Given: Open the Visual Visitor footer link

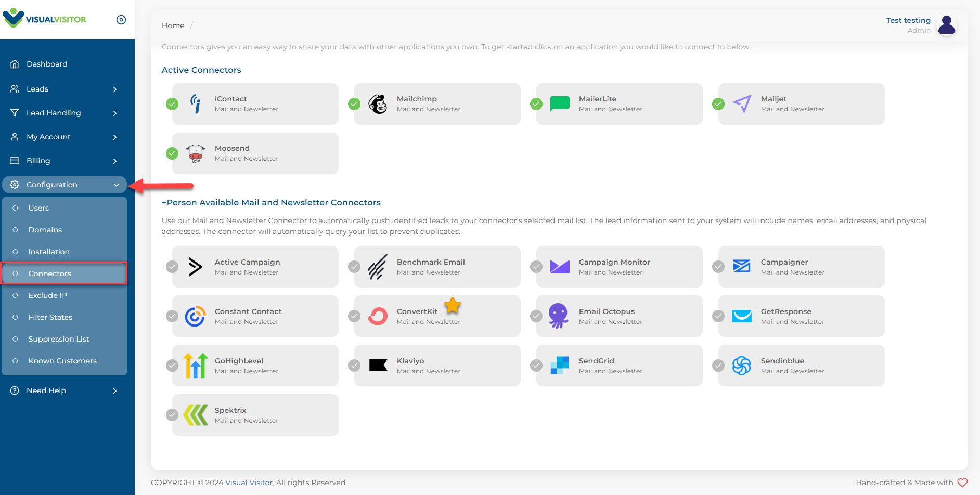Looking at the screenshot, I should pyautogui.click(x=249, y=483).
